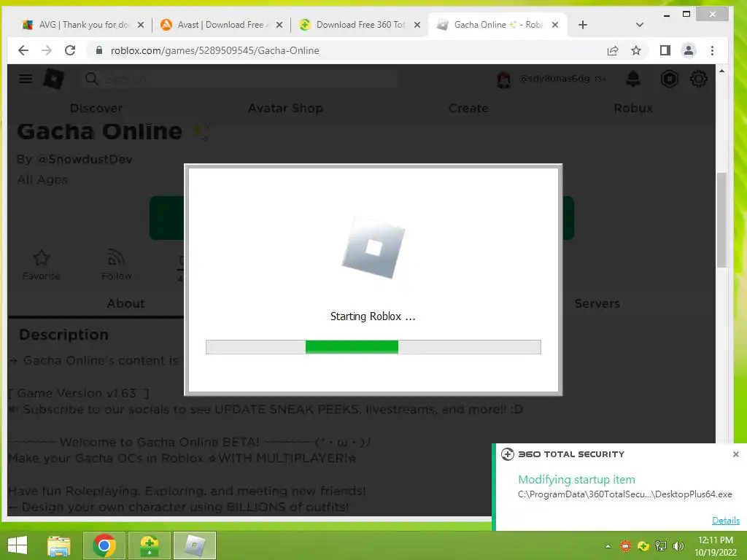Click the Game Version v1.63 text
The height and width of the screenshot is (560, 747).
pos(79,393)
